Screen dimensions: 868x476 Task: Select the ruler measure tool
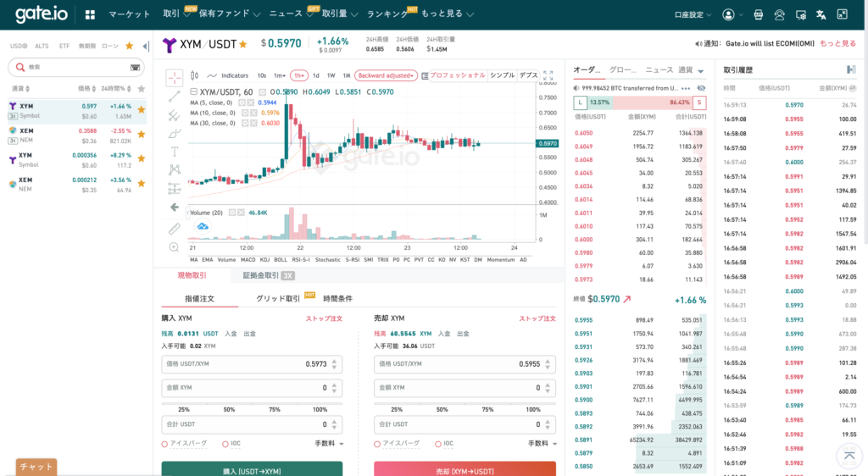click(x=175, y=228)
